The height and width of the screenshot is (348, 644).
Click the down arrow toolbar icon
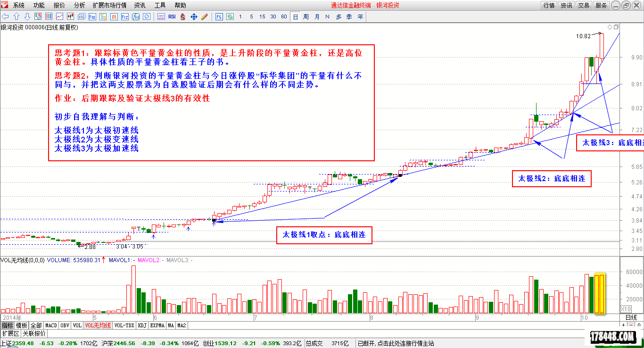click(27, 17)
